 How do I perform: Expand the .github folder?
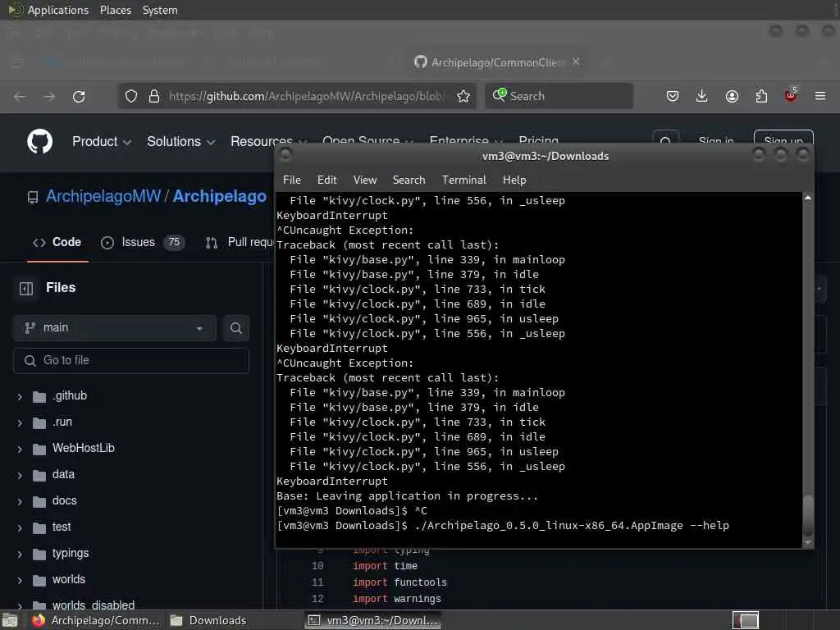click(x=20, y=397)
